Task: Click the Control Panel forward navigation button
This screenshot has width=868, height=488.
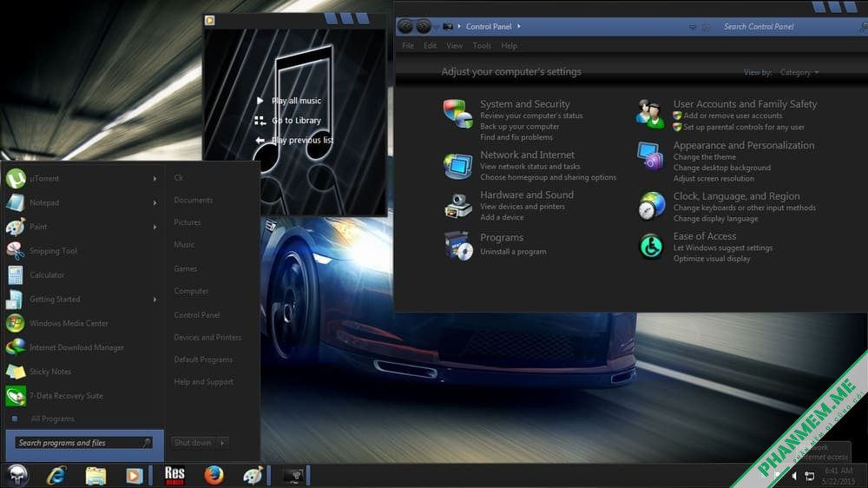Action: pos(424,26)
